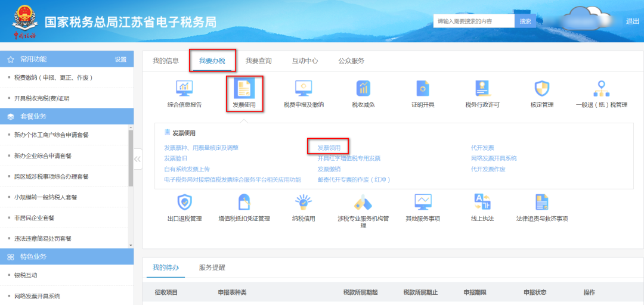644x305 pixels.
Task: Click the star icon beside 常用功能
Action: click(x=11, y=60)
